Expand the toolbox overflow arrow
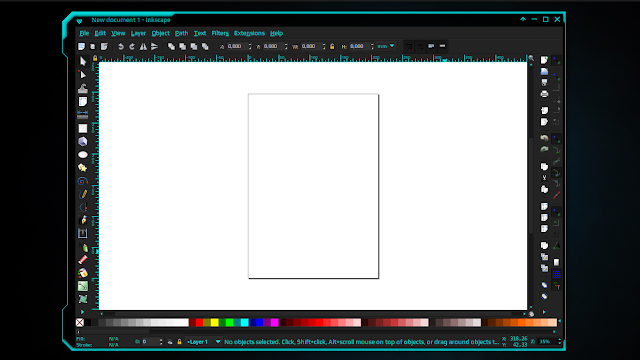This screenshot has height=360, width=640. coord(82,312)
